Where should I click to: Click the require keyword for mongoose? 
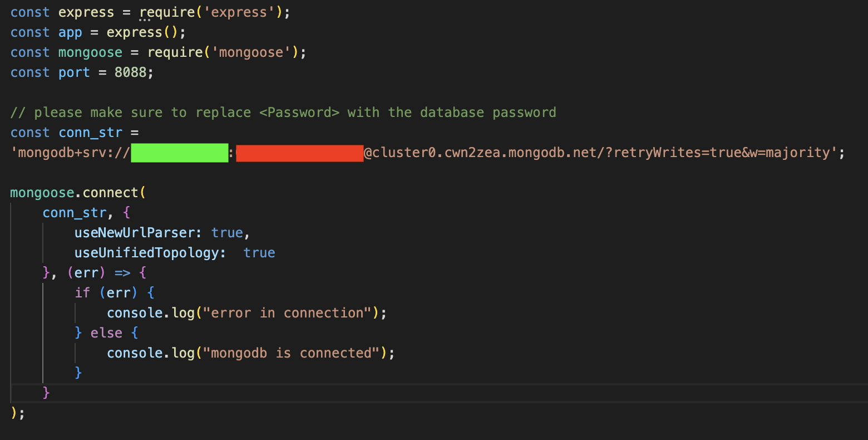[175, 52]
